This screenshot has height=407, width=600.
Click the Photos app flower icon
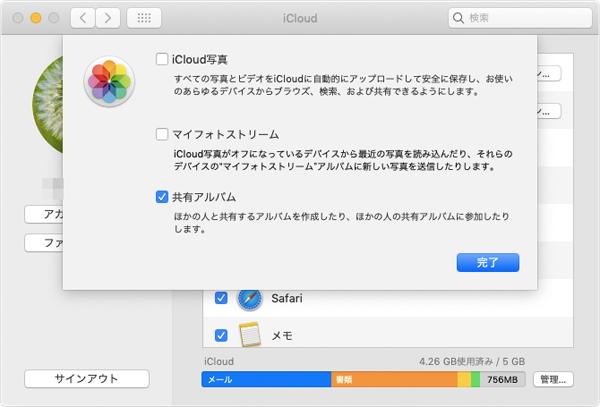click(109, 81)
